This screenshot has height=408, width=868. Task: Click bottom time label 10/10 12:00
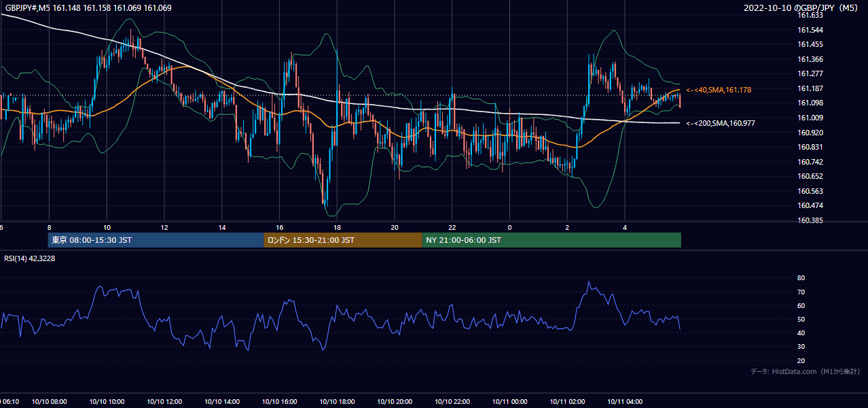point(164,401)
